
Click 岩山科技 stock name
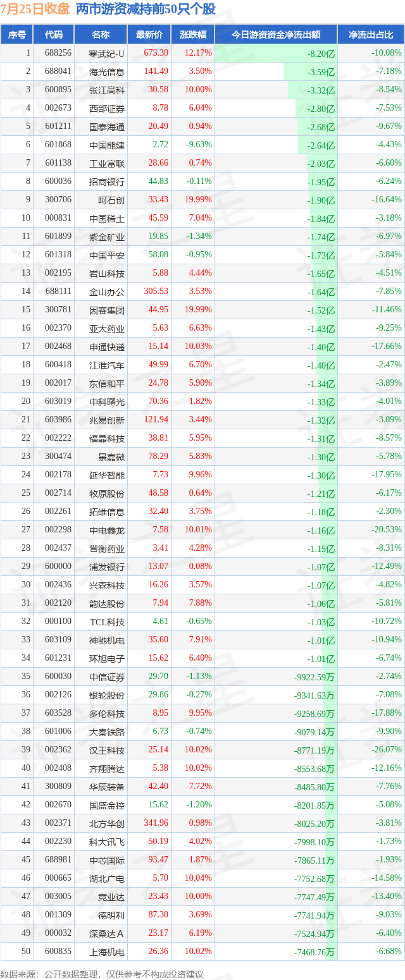coord(107,273)
